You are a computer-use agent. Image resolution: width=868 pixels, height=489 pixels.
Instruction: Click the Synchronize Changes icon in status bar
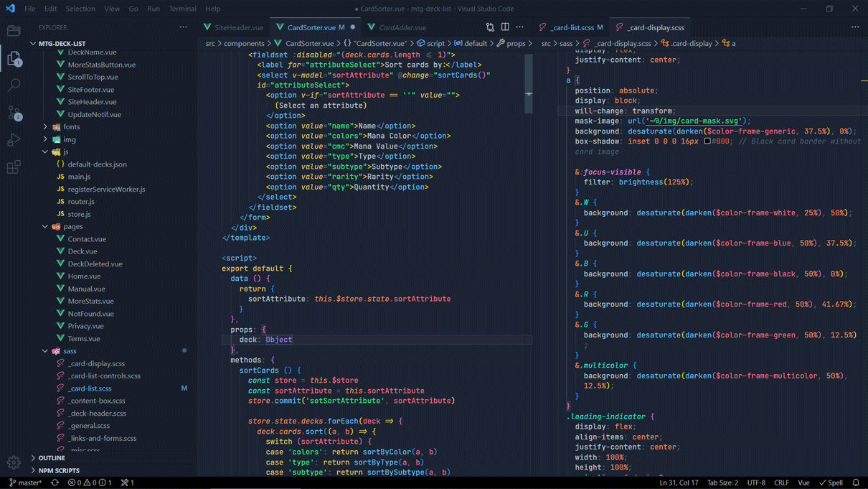55,483
